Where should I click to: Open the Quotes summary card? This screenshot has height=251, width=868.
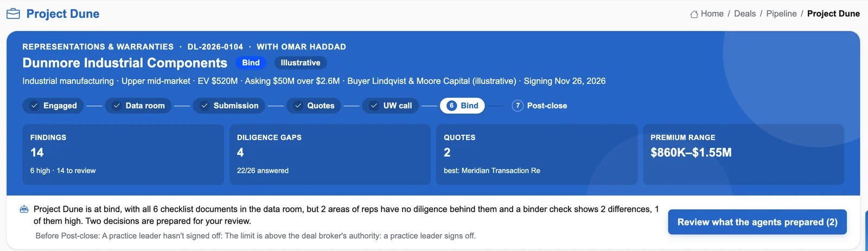537,154
